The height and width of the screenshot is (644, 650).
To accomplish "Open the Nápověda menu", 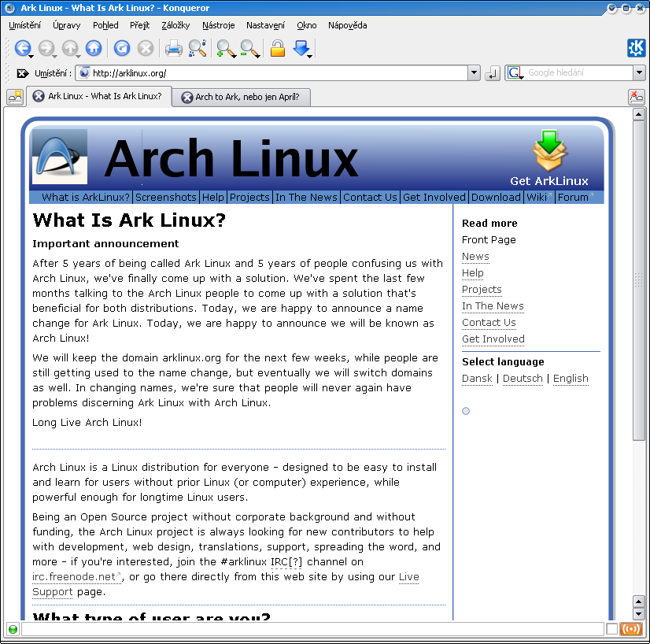I will pyautogui.click(x=348, y=25).
